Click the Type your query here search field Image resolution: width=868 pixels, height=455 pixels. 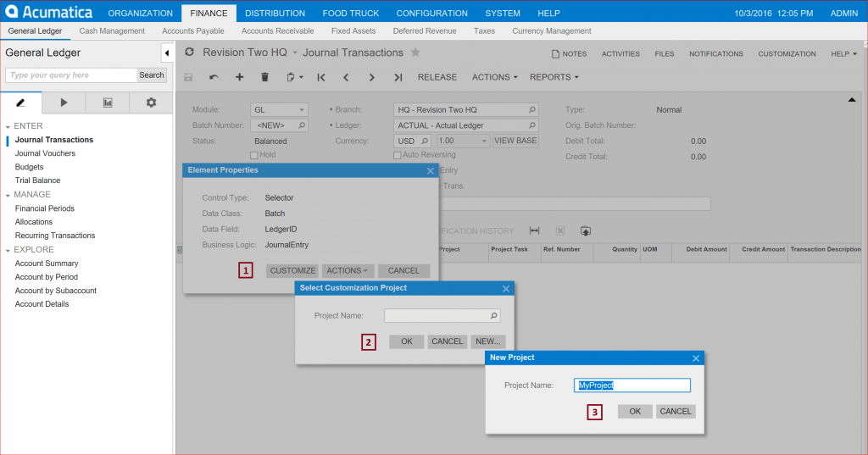point(71,75)
